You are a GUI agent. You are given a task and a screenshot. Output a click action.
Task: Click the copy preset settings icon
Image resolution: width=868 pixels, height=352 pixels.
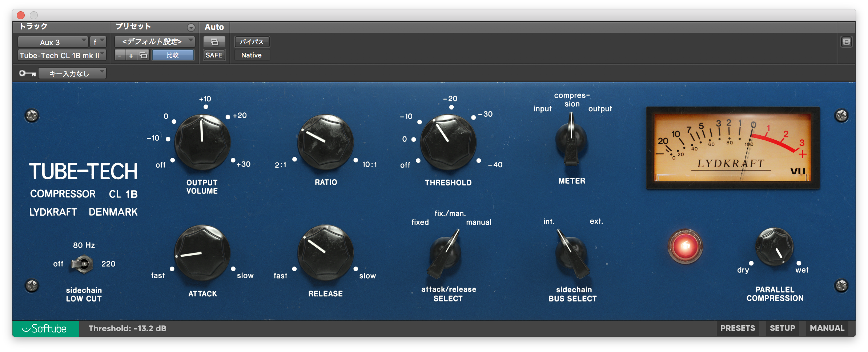144,55
